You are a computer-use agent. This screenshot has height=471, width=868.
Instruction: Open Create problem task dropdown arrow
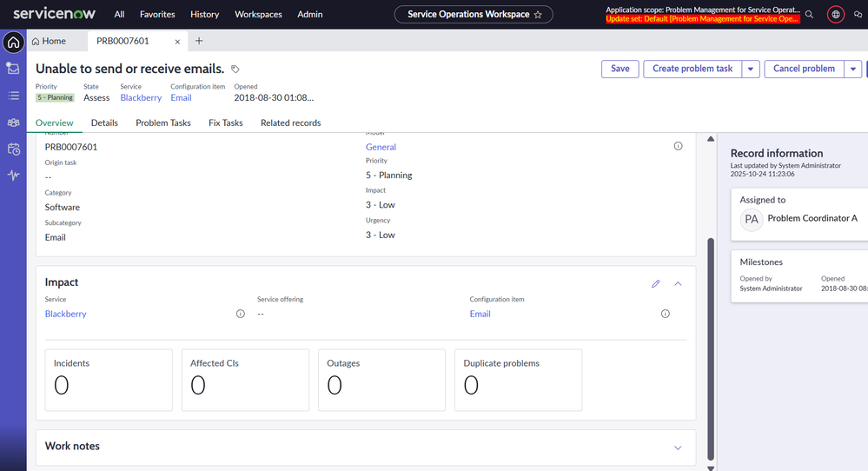point(751,70)
